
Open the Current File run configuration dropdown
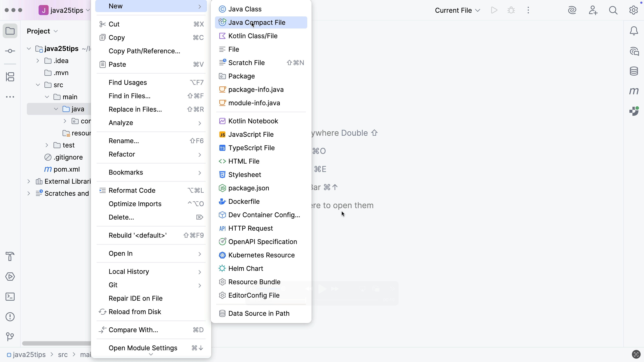click(x=457, y=10)
